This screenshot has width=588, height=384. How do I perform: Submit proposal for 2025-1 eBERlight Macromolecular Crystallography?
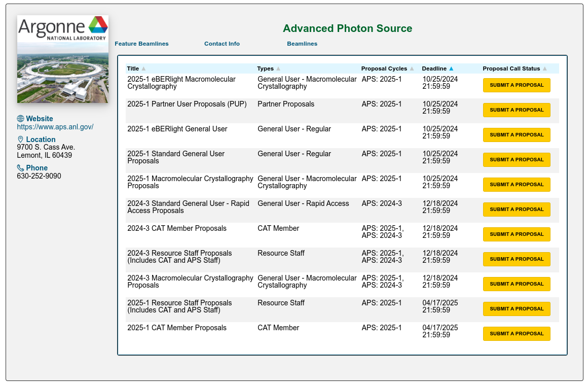[517, 85]
